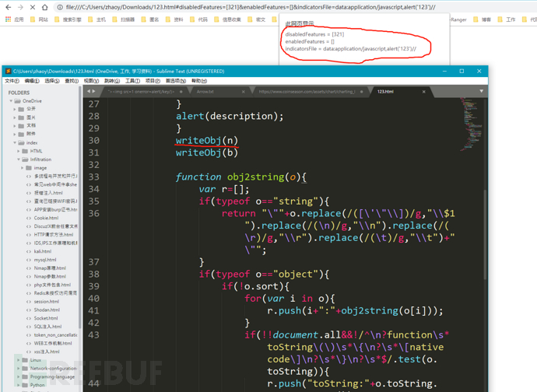
Task: Expand the image folder
Action: 23,168
